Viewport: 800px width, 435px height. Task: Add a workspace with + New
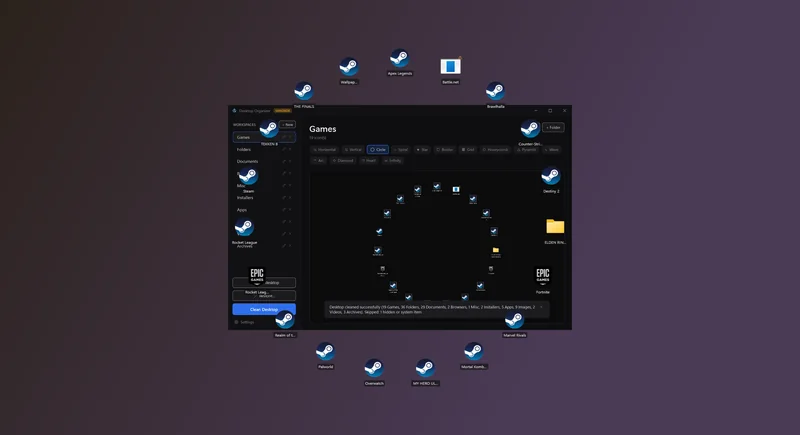point(287,124)
